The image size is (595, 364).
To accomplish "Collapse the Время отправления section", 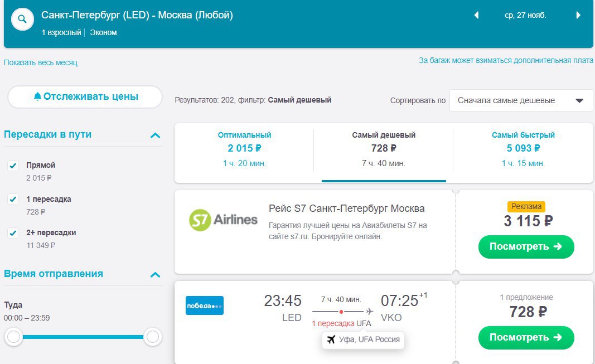I will pyautogui.click(x=155, y=274).
